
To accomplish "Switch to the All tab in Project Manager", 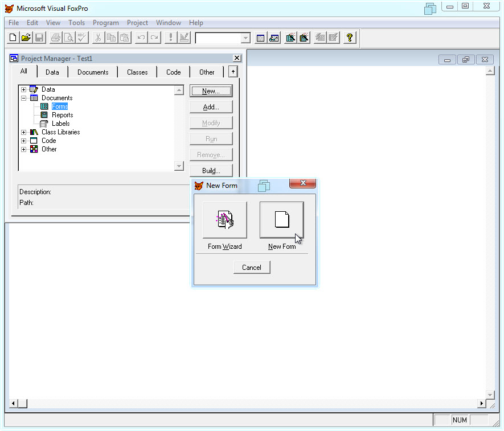I will pos(24,71).
